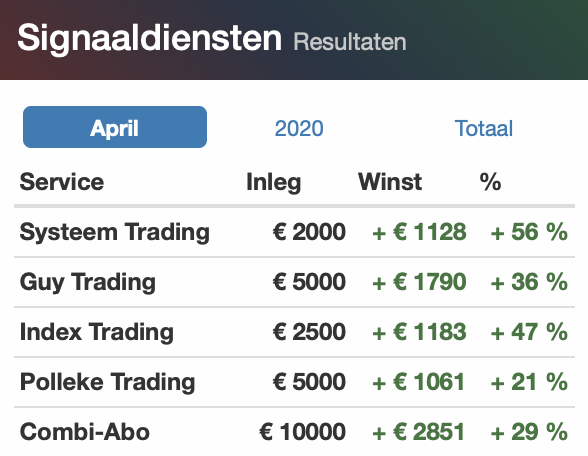The height and width of the screenshot is (456, 588).
Task: Click the percent column header
Action: (x=490, y=182)
